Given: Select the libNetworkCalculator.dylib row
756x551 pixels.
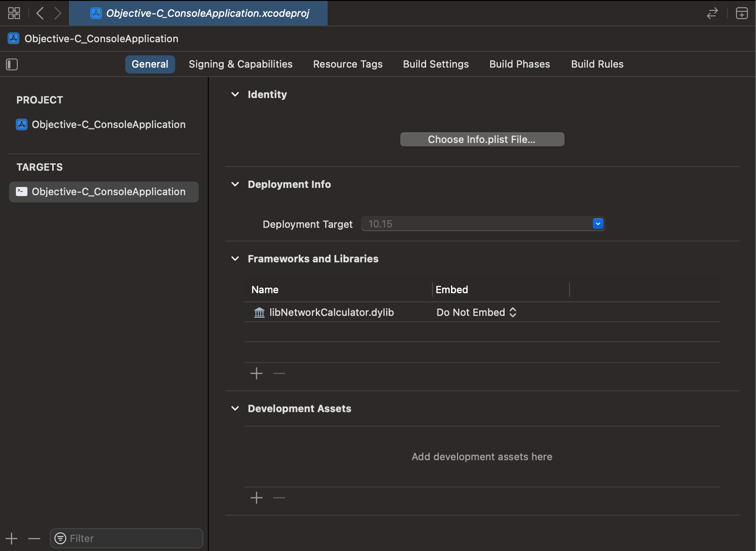Looking at the screenshot, I should (x=482, y=312).
